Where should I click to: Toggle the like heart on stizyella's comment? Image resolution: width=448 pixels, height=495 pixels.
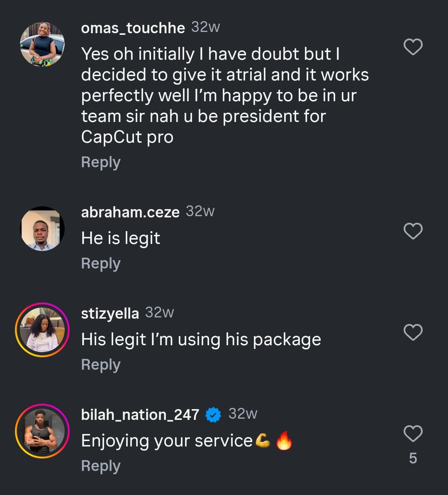click(413, 332)
